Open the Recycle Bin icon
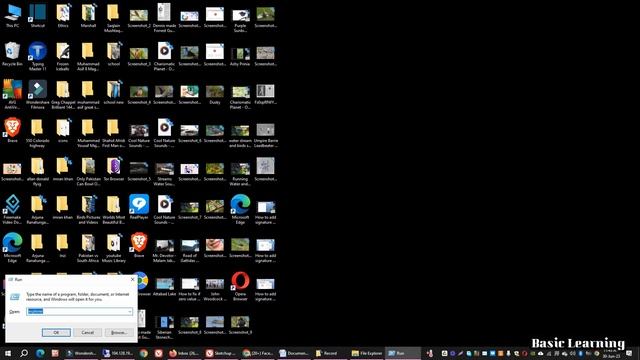This screenshot has height=360, width=640. click(12, 55)
